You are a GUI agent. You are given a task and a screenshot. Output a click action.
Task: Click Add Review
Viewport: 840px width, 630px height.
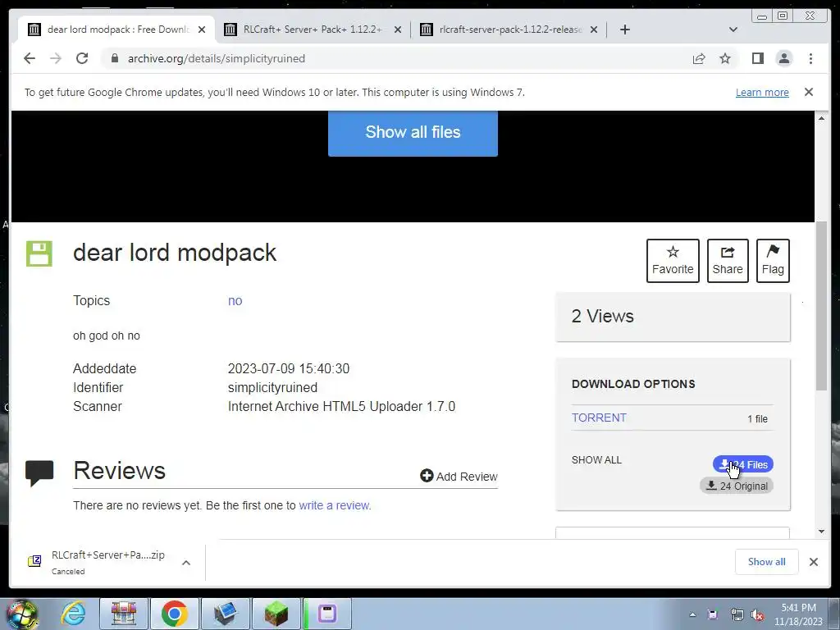point(459,477)
